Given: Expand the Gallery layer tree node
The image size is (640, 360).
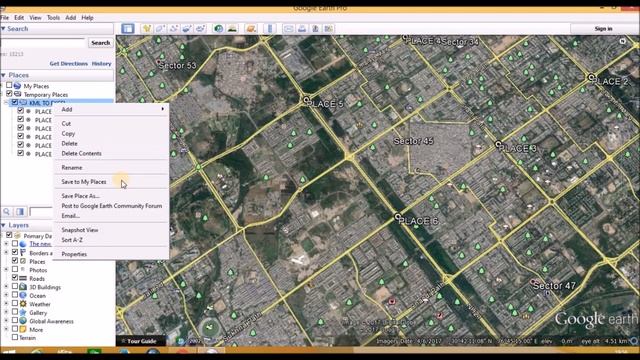Looking at the screenshot, I should tap(6, 312).
